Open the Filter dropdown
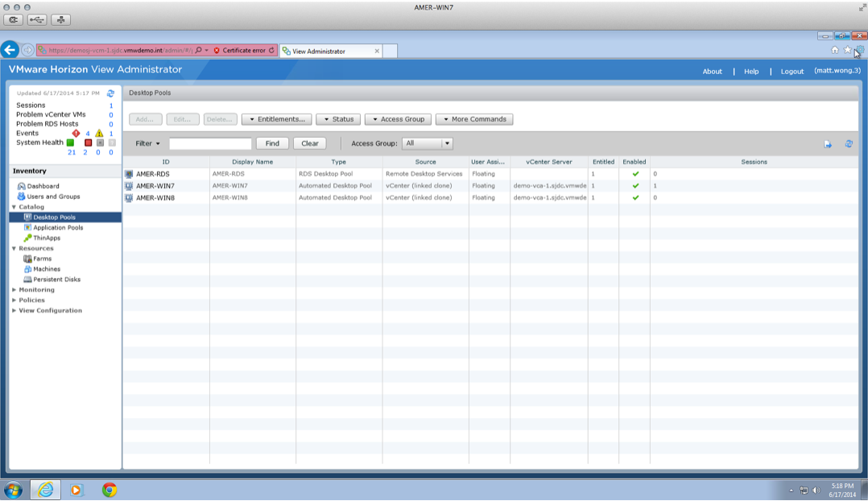This screenshot has height=501, width=868. click(148, 143)
